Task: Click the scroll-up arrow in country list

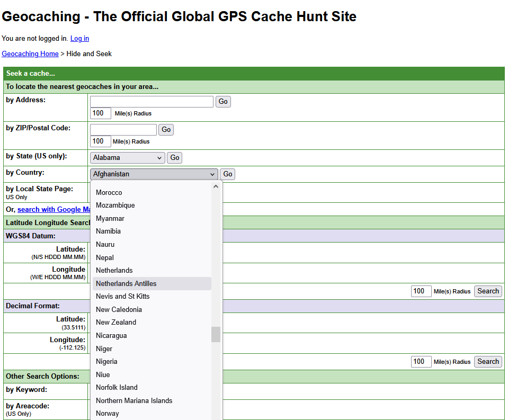Action: 216,186
